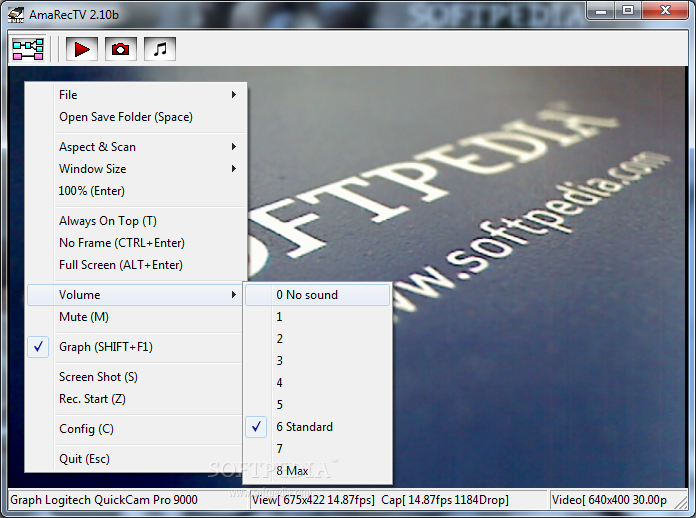696x518 pixels.
Task: Click the Cap[ 14.87fps 1184Drop] status entry
Action: [445, 500]
